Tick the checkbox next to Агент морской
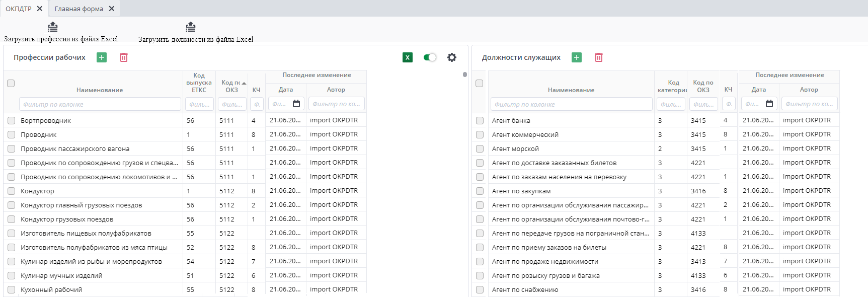This screenshot has width=868, height=297. (x=480, y=149)
